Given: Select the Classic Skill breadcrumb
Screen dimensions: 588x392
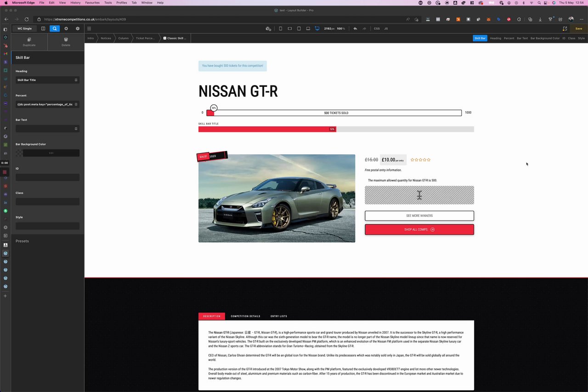Looking at the screenshot, I should (x=175, y=38).
